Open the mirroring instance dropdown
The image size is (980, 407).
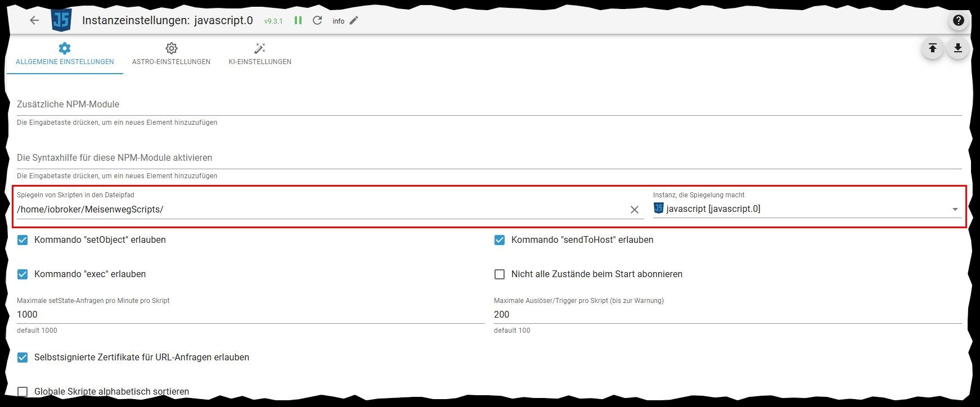(807, 209)
